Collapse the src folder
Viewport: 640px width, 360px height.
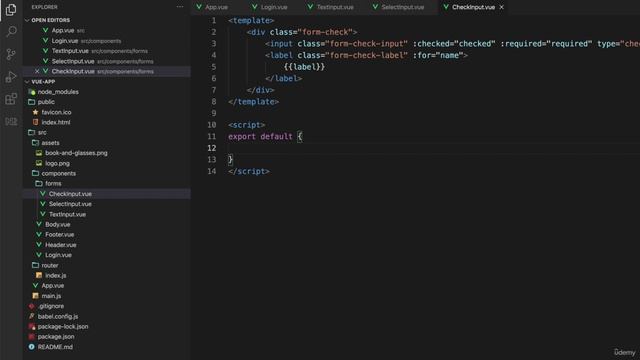[42, 133]
